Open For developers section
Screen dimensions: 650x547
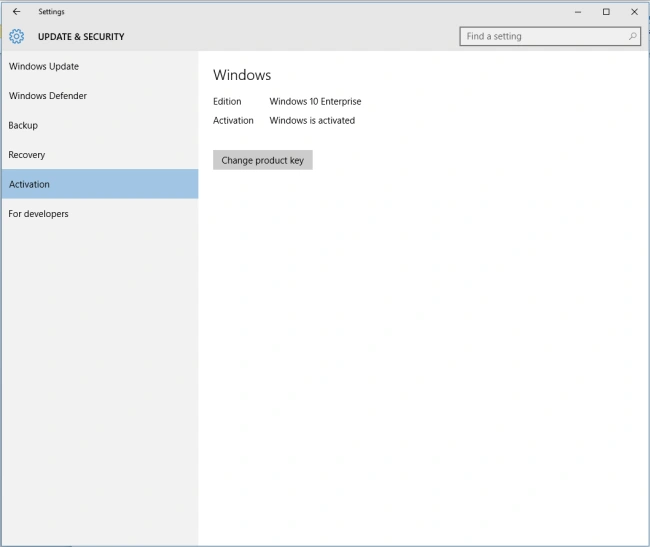(100, 214)
